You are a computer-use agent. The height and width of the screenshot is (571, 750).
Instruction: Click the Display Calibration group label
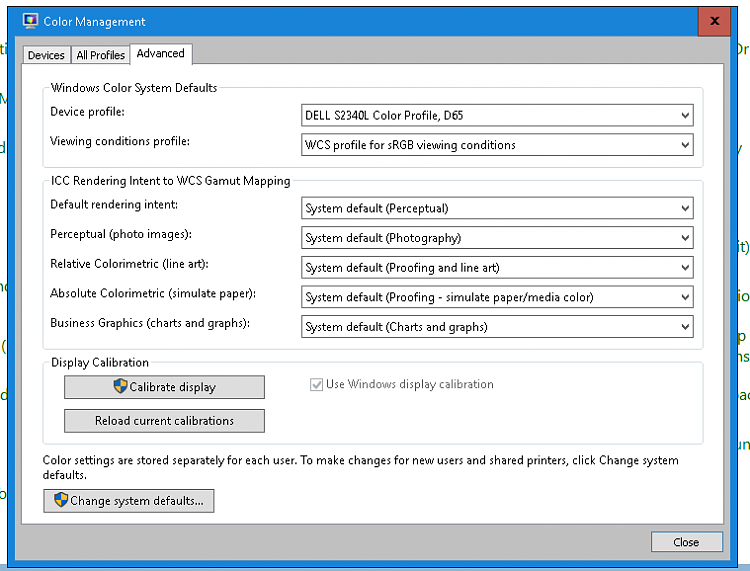pos(100,362)
